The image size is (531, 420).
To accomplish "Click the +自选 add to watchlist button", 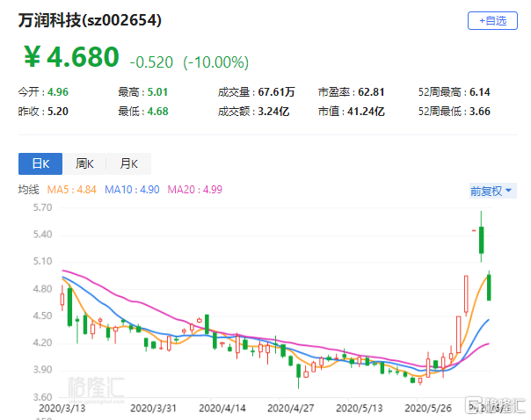I will 492,21.
